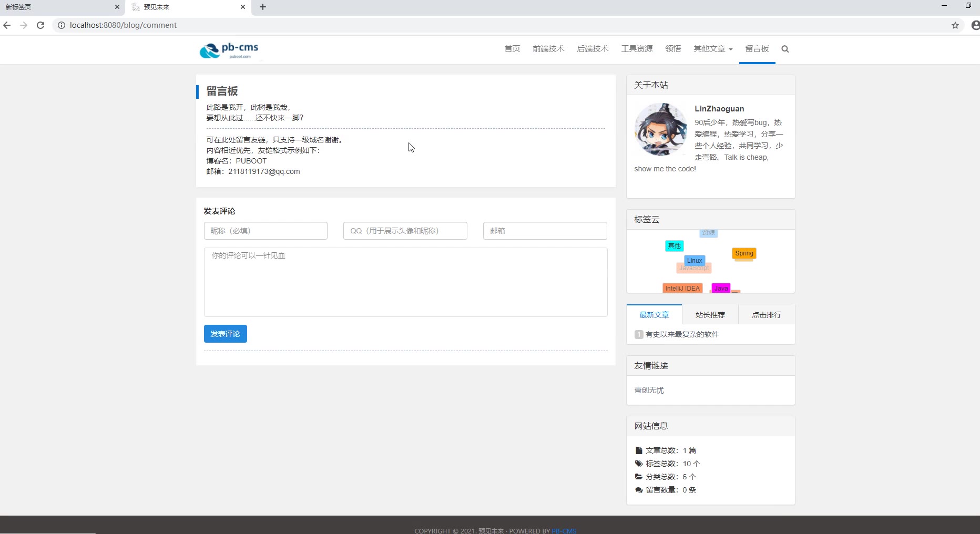
Task: Navigate to 首页
Action: pos(512,49)
